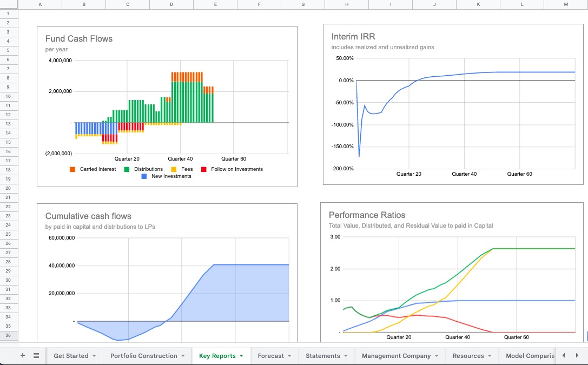Click row header 1 to select the row
Screen dimensions: 588x365
coord(9,13)
